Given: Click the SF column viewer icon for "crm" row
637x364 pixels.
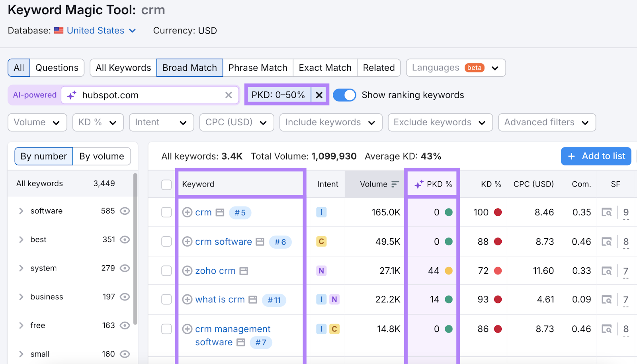Looking at the screenshot, I should 607,212.
